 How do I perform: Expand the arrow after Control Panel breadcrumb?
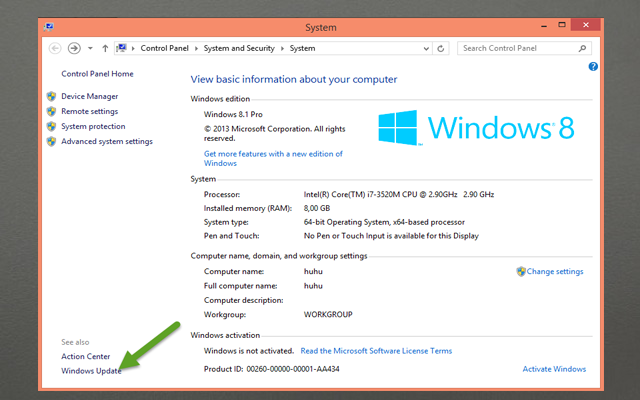click(199, 48)
